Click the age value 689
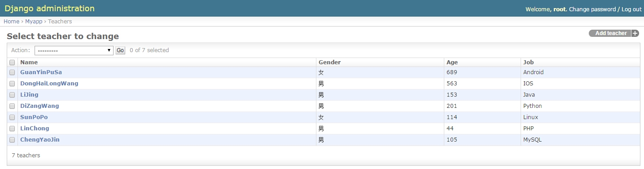 pos(452,72)
